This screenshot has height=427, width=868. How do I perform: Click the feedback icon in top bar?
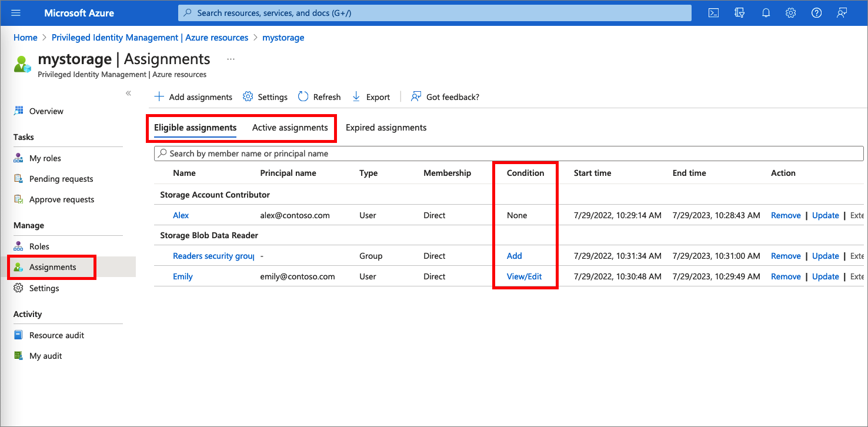pos(842,13)
